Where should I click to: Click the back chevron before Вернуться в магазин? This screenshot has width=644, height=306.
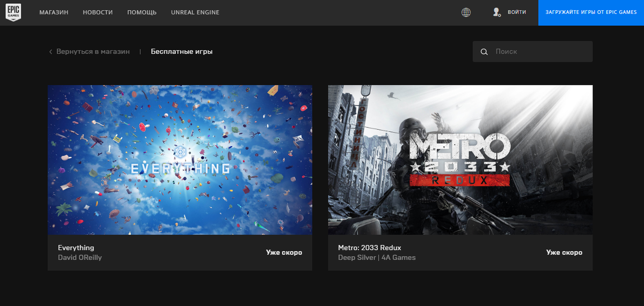click(50, 52)
